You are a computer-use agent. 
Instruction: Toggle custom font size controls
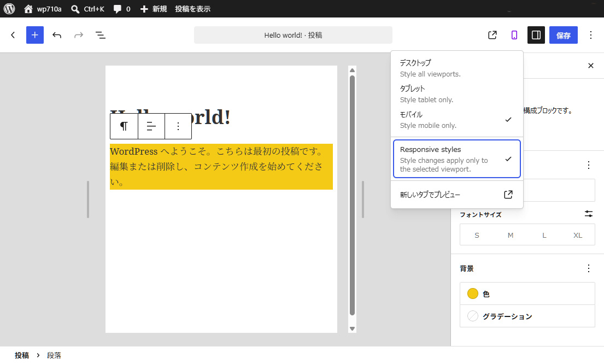[x=588, y=214]
